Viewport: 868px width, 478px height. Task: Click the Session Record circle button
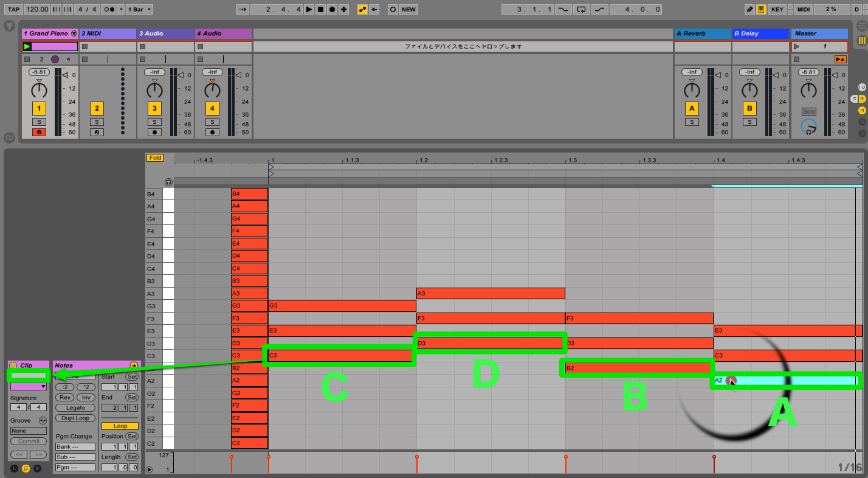coord(393,10)
